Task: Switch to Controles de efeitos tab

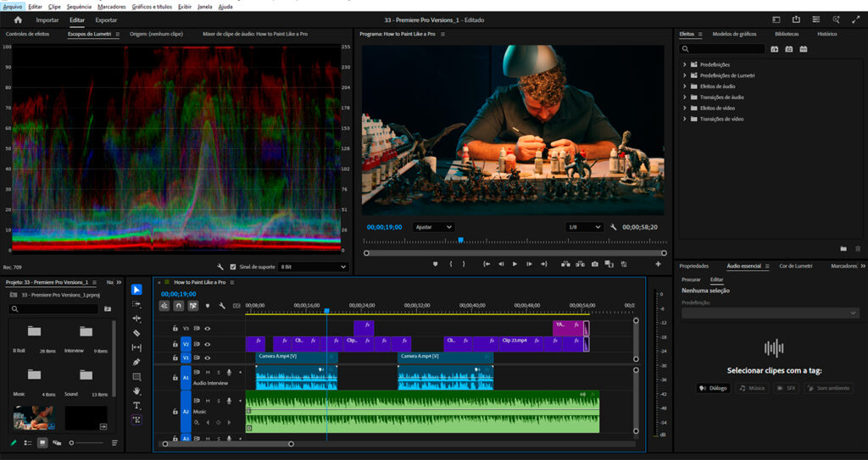Action: coord(28,34)
